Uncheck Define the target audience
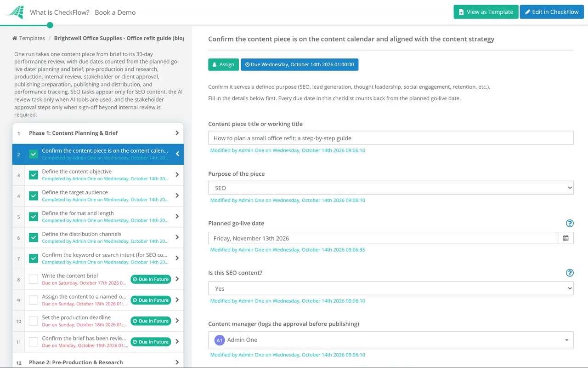Viewport: 588px width, 368px height. (34, 196)
